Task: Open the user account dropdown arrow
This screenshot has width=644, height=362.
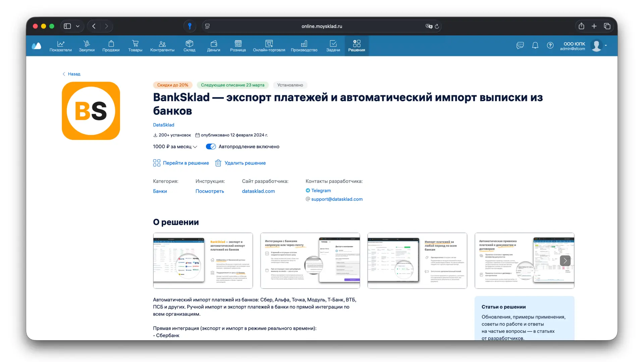Action: click(606, 46)
